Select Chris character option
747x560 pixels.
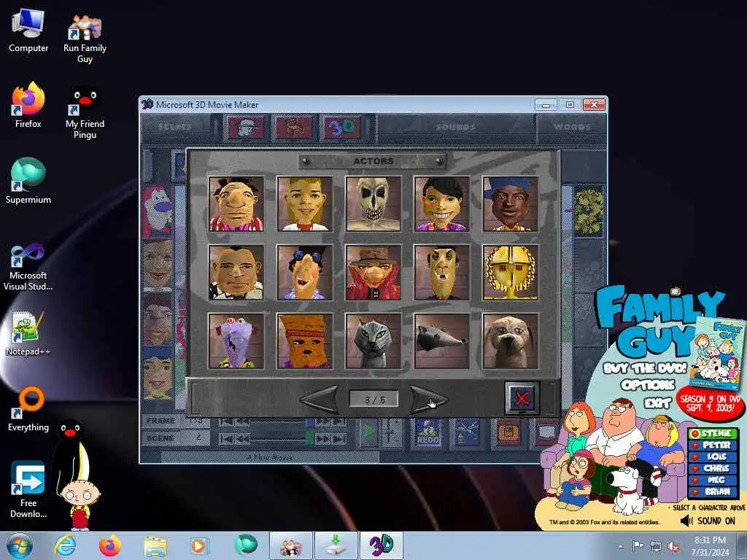[713, 469]
